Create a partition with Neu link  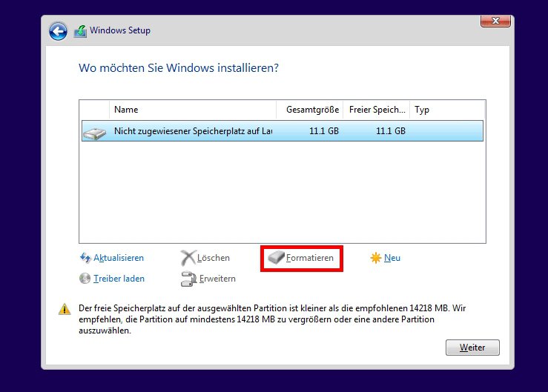click(x=392, y=258)
